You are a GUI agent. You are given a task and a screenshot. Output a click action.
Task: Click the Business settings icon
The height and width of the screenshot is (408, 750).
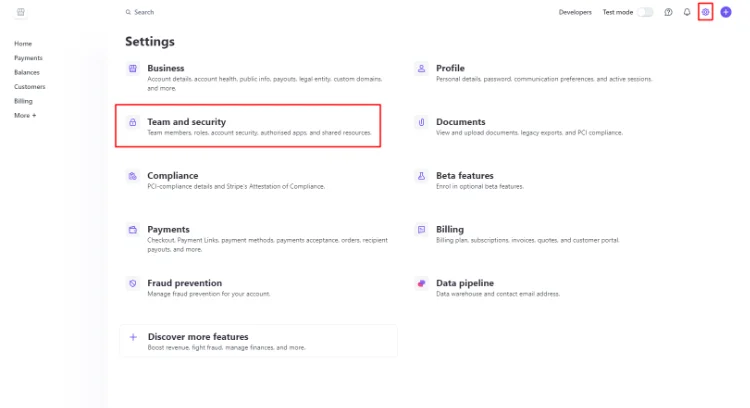click(x=132, y=68)
